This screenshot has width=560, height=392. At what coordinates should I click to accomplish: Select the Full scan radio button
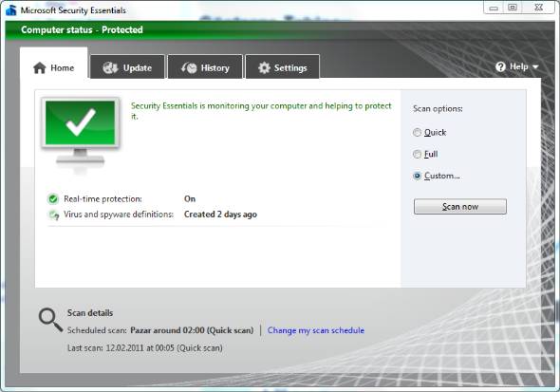click(417, 154)
